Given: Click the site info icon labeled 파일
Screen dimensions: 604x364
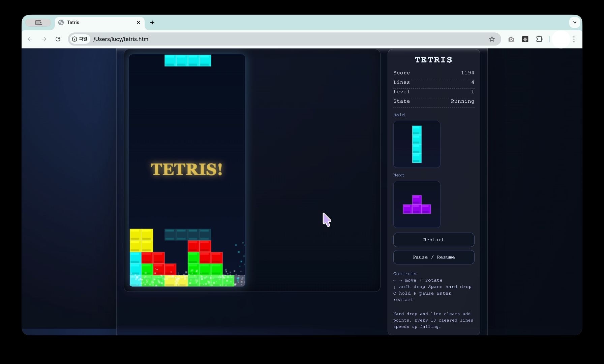Looking at the screenshot, I should (x=80, y=39).
